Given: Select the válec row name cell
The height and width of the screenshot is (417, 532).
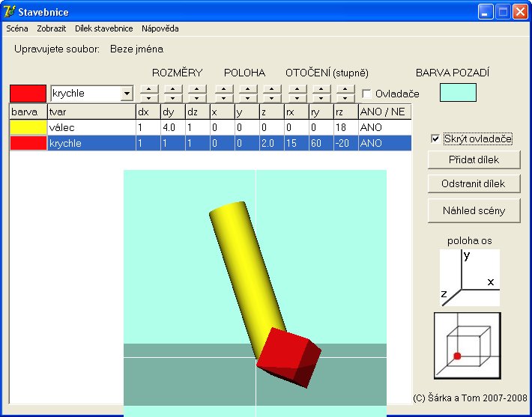Looking at the screenshot, I should pos(91,127).
